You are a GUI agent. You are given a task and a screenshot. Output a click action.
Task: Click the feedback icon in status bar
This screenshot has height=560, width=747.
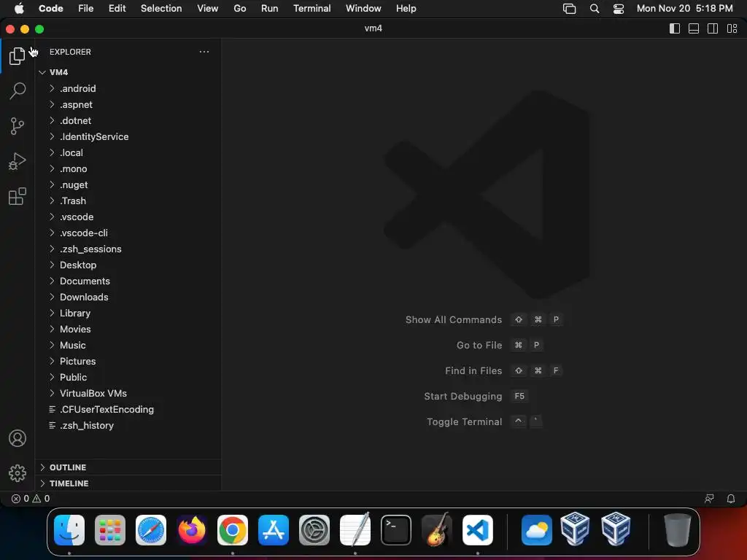click(709, 499)
